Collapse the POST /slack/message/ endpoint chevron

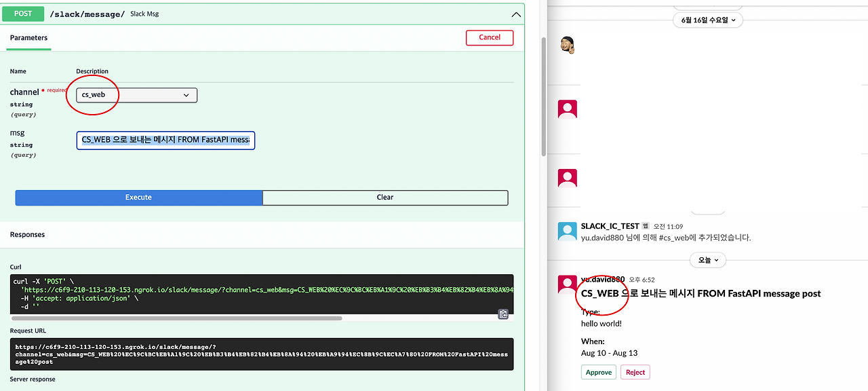[517, 14]
